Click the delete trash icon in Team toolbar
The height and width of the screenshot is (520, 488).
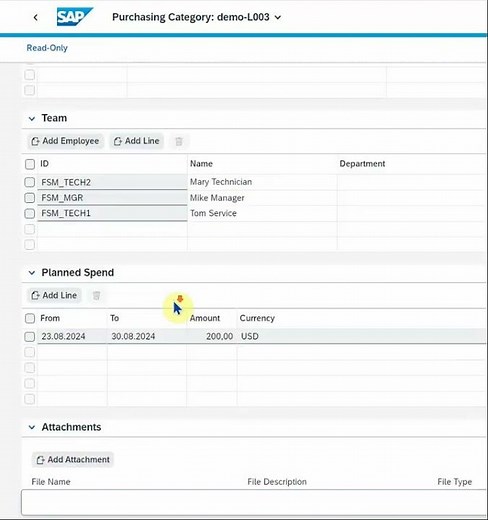click(x=179, y=141)
